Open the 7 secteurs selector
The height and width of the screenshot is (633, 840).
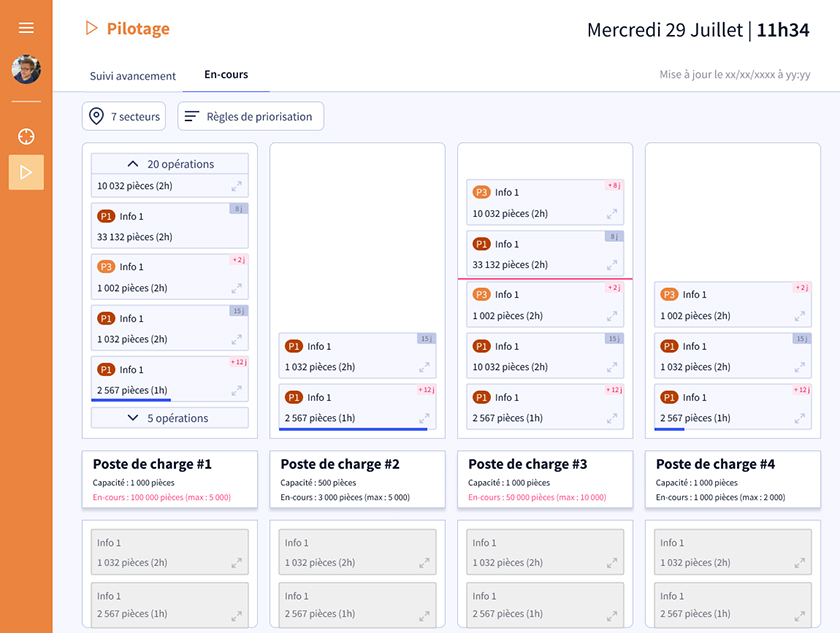(124, 116)
